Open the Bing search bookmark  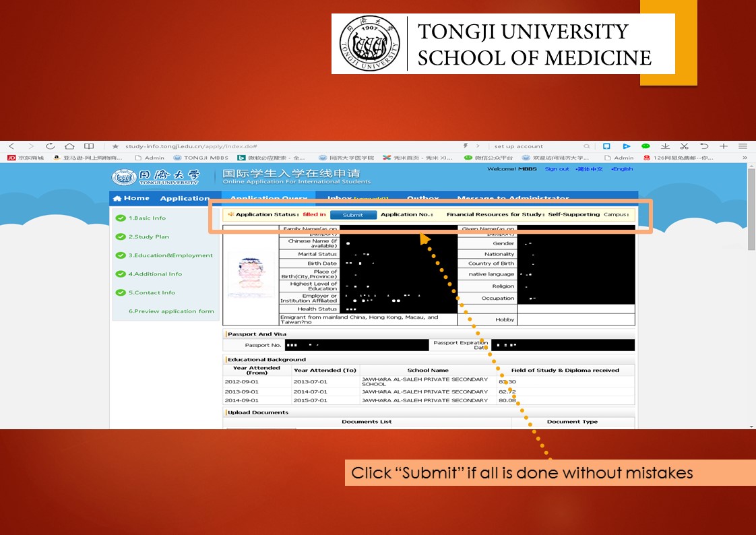pos(271,158)
